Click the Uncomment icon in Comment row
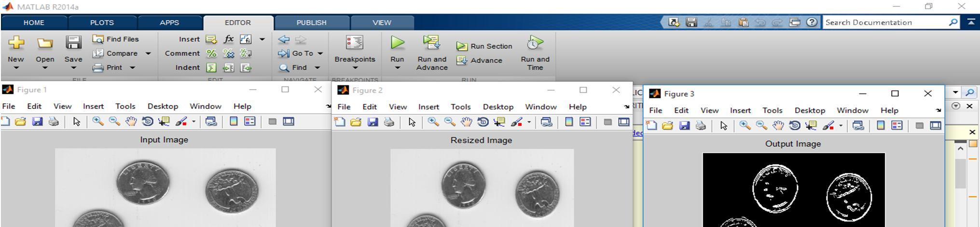This screenshot has height=227, width=980. click(x=228, y=53)
